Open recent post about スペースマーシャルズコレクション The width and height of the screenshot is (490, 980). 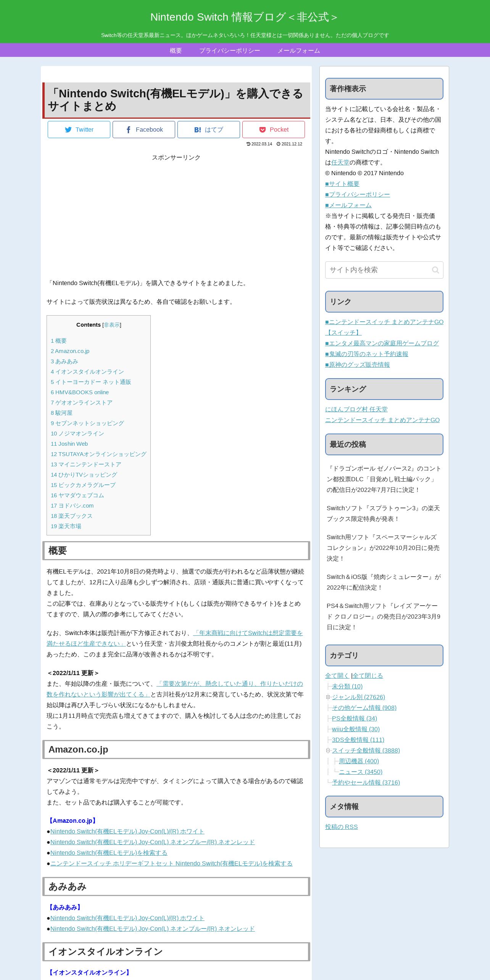point(383,548)
